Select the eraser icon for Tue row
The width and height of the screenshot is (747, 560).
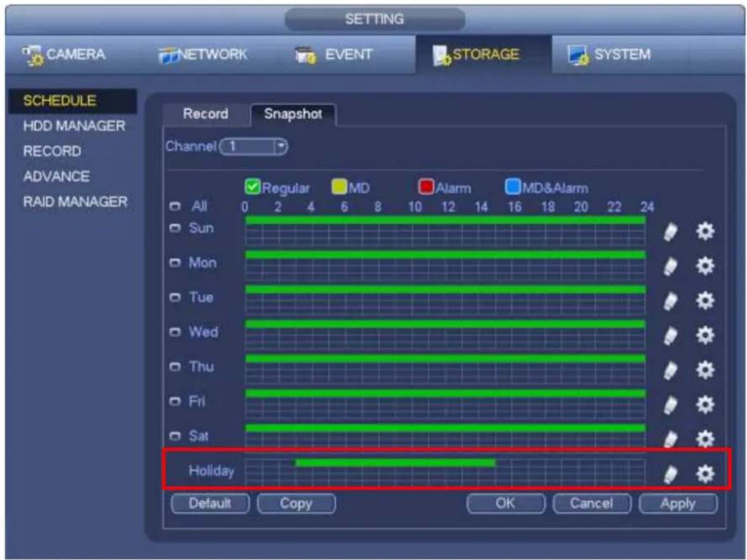point(670,301)
